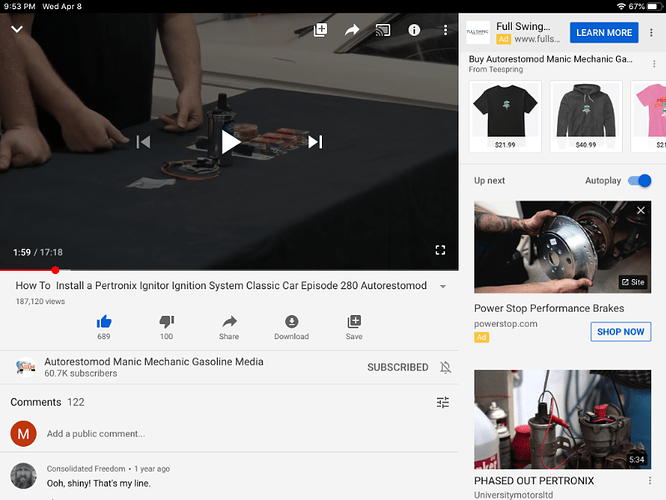
Task: Enter fullscreen mode
Action: click(x=440, y=250)
